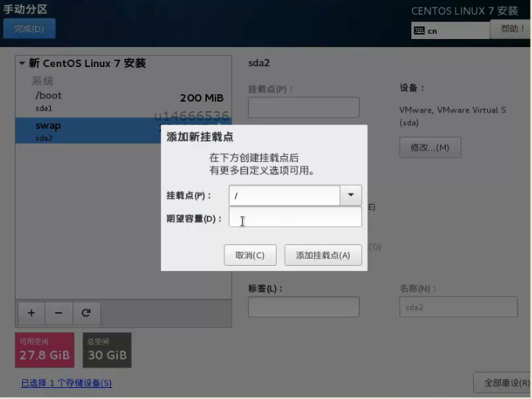Click the 全部重设(R) button

point(503,383)
